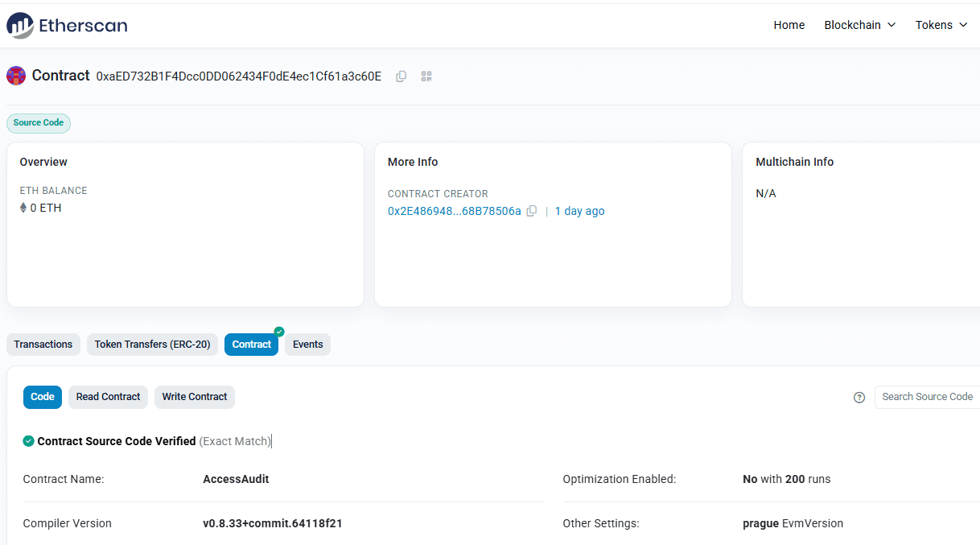Select the Contract tab

coord(251,345)
